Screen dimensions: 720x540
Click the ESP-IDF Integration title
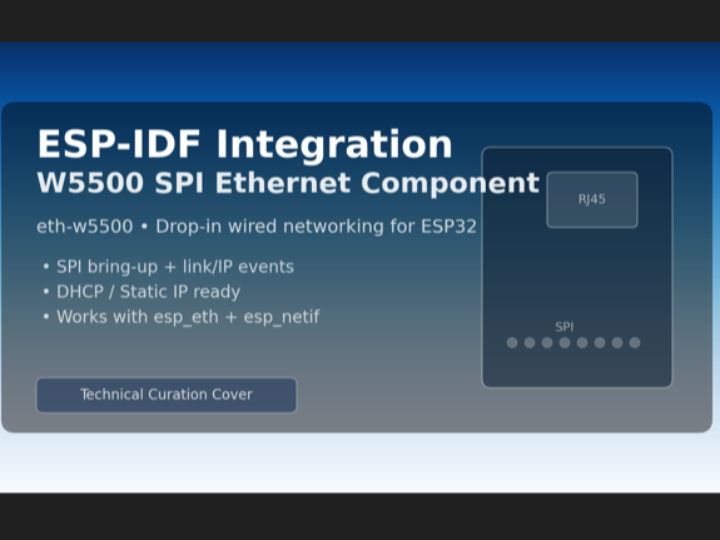click(x=244, y=145)
